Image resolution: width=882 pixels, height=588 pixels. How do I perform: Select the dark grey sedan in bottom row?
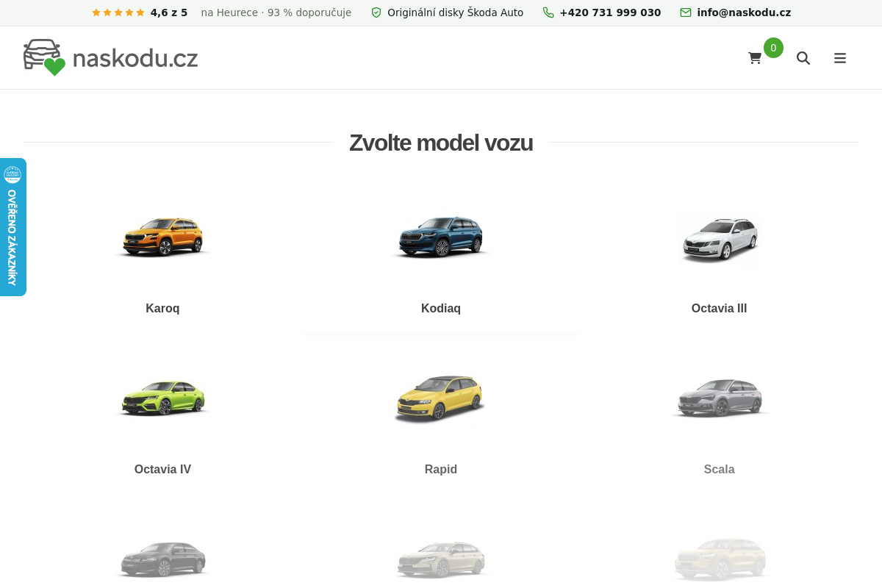(x=162, y=560)
